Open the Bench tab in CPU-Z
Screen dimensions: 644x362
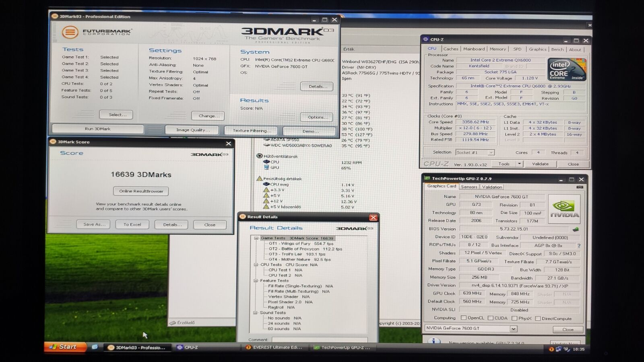[557, 49]
